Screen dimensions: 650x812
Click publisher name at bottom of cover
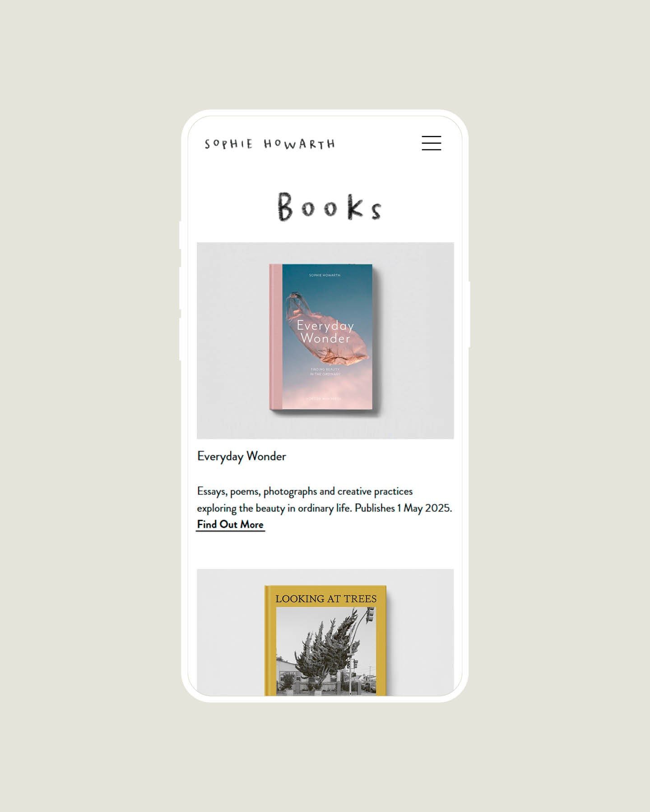pos(325,399)
